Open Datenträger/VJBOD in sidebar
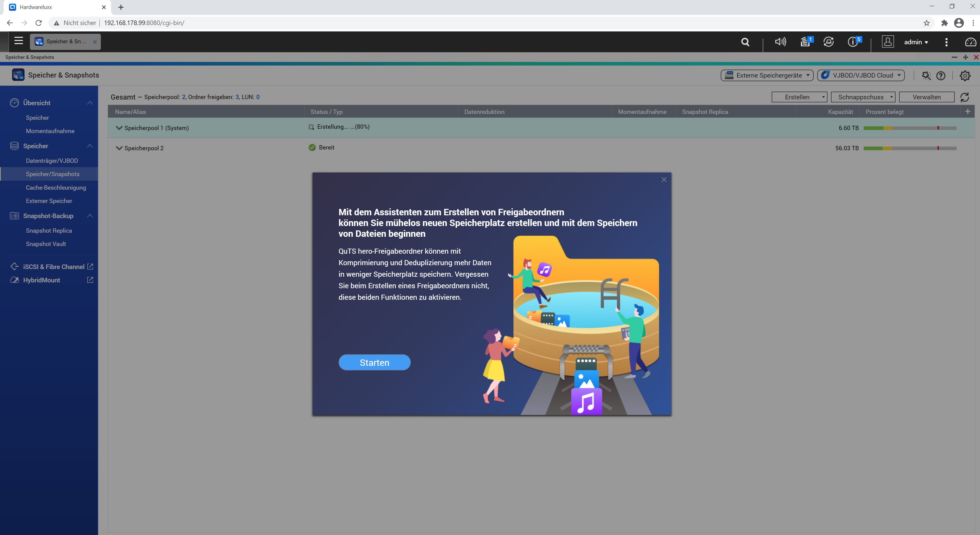The height and width of the screenshot is (535, 980). click(x=52, y=160)
